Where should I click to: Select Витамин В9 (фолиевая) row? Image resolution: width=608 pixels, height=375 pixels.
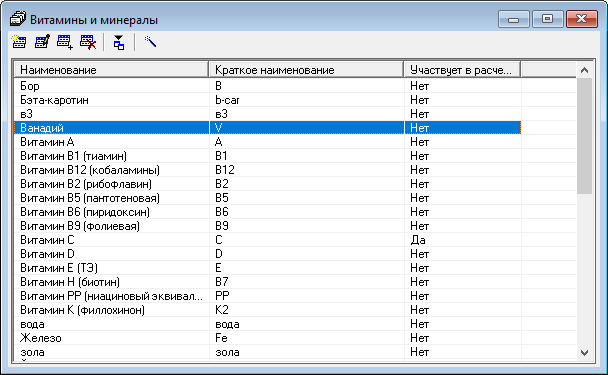coord(268,226)
